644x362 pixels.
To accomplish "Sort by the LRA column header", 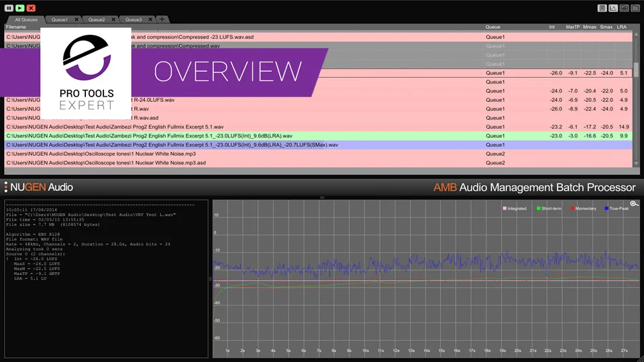I will click(x=621, y=27).
